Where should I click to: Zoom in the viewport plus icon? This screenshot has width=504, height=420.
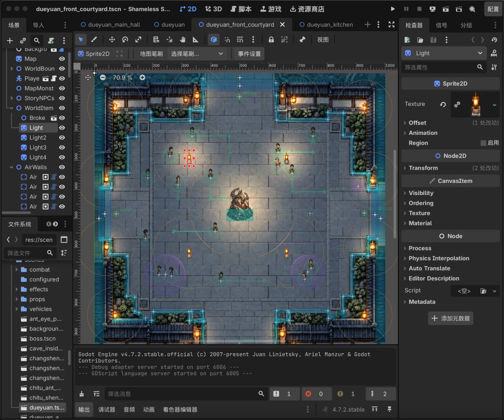click(142, 77)
